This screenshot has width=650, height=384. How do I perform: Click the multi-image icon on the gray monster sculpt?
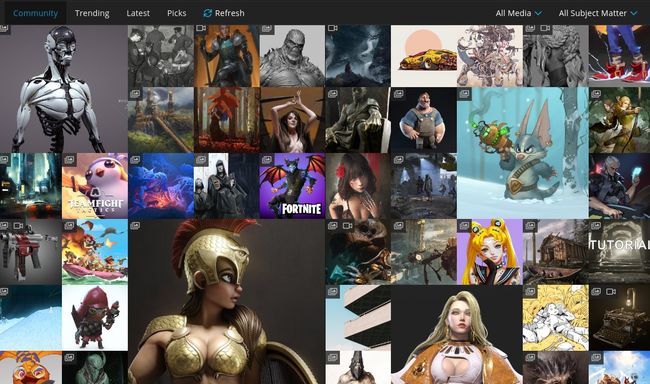[267, 28]
